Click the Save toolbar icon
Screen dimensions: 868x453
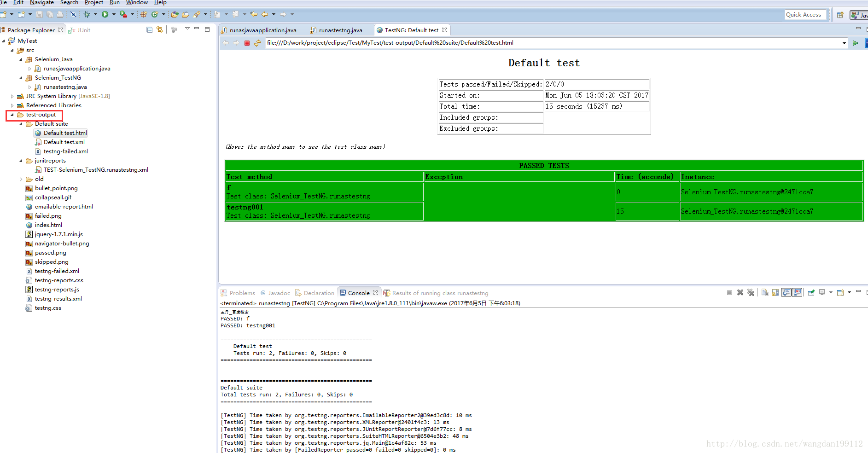39,15
